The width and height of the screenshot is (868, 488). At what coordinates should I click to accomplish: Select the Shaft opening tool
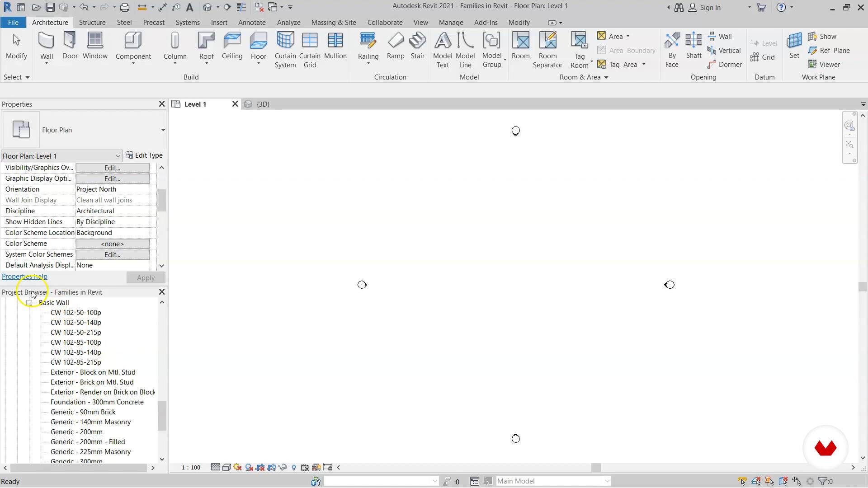693,46
